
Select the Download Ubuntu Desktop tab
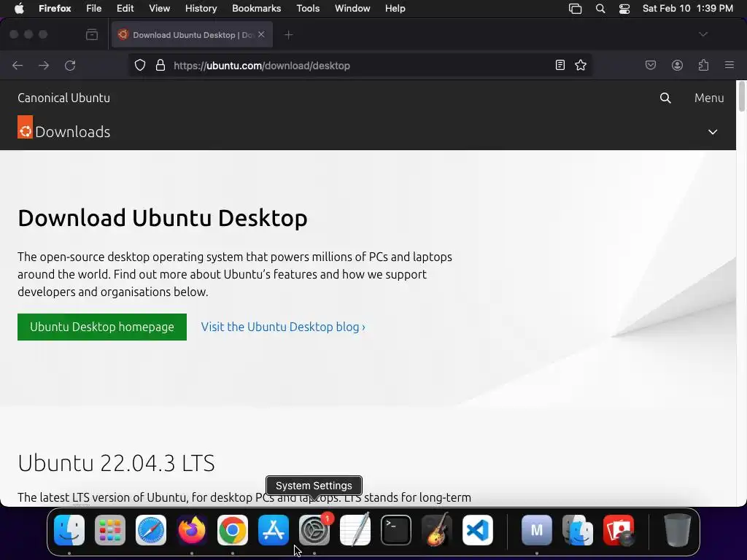[x=192, y=35]
